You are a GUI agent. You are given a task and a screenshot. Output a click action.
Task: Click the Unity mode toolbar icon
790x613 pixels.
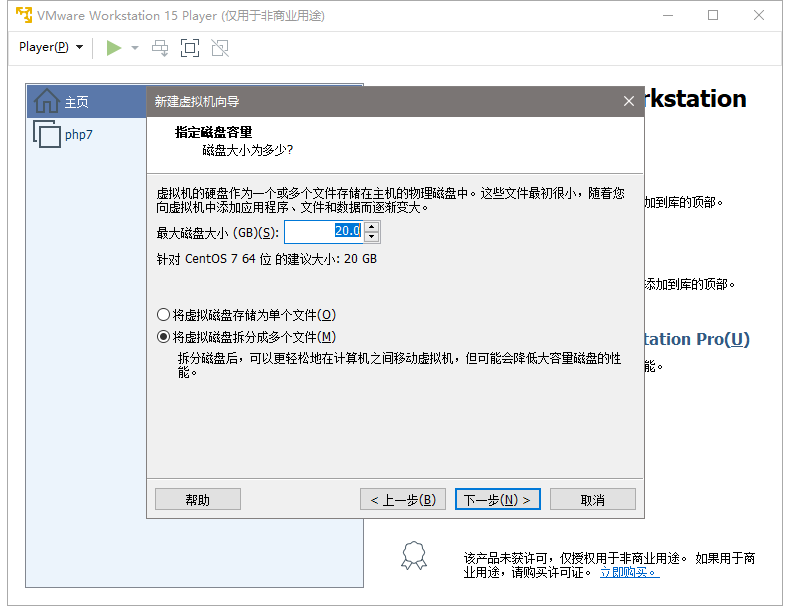pyautogui.click(x=220, y=47)
